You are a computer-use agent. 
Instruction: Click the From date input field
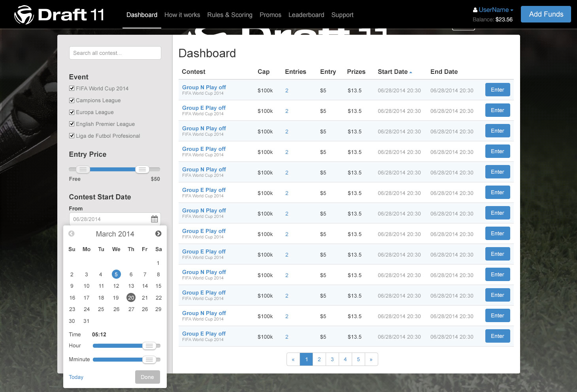(x=115, y=219)
